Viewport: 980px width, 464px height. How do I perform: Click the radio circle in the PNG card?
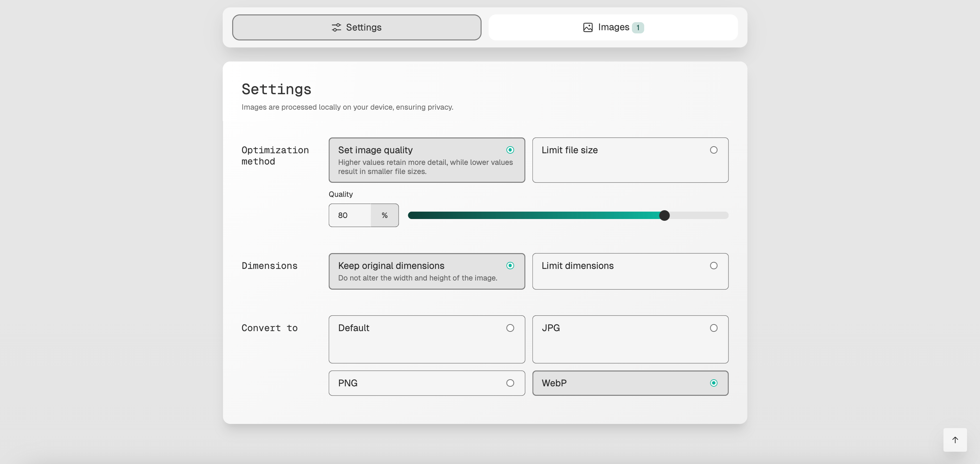(510, 383)
